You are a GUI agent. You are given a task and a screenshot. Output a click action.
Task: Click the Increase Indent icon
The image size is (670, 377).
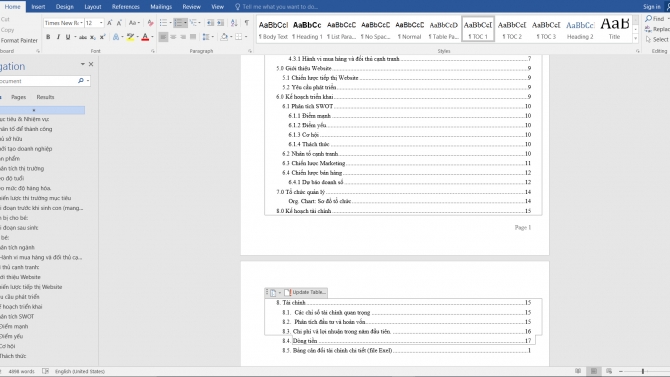(220, 23)
